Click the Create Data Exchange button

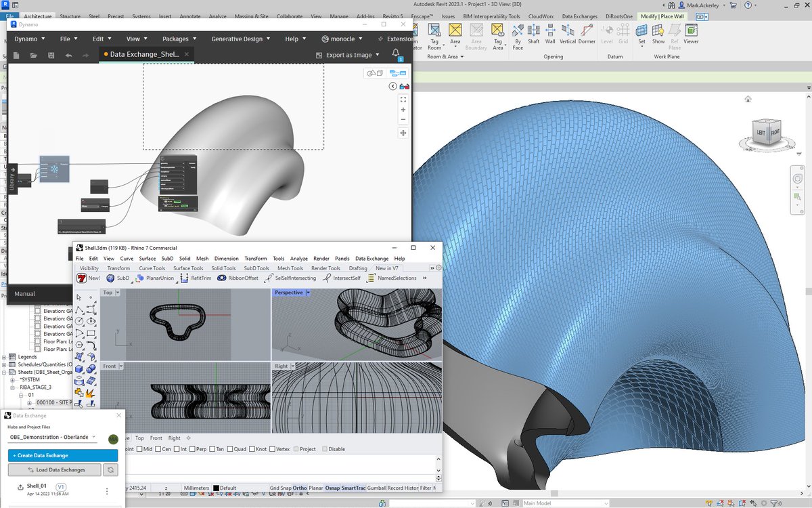(x=63, y=455)
